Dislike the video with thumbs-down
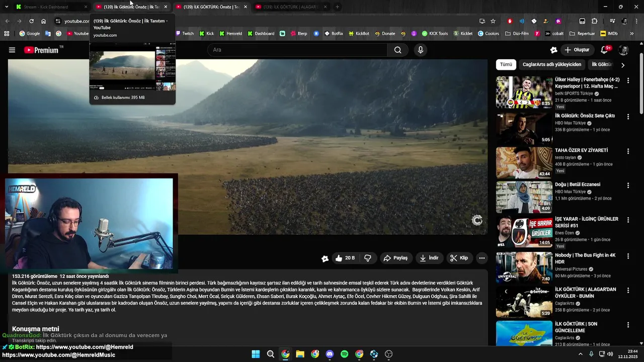 (368, 258)
